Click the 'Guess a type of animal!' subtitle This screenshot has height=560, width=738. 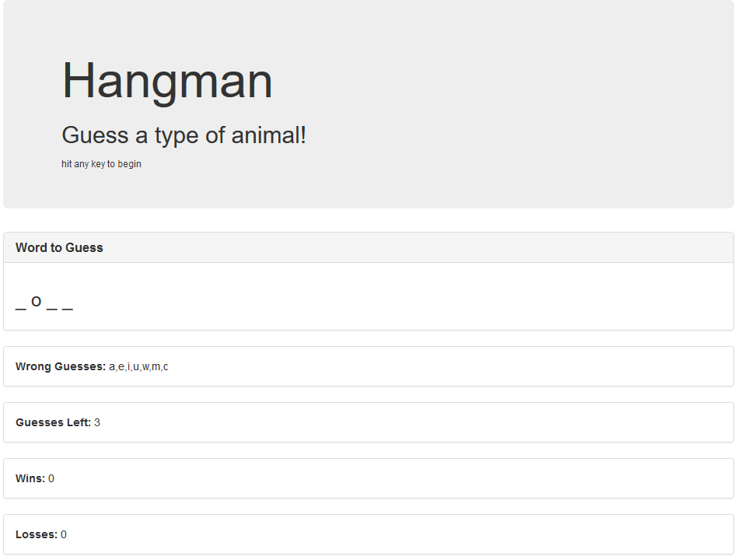click(184, 135)
